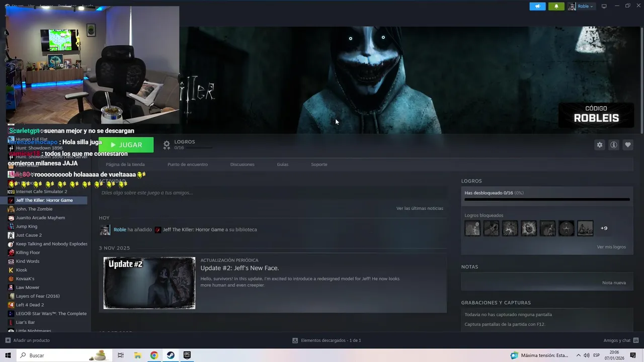Select Juanito Arcade Mayhem in library
The height and width of the screenshot is (362, 644).
pyautogui.click(x=40, y=218)
